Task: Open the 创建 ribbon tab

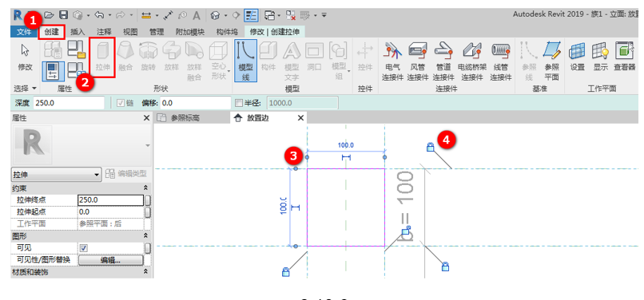Action: coord(52,32)
